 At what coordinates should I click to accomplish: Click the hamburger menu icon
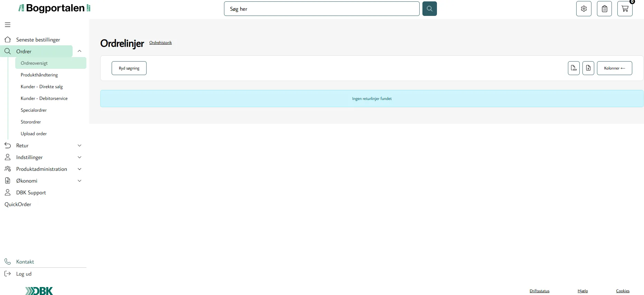8,25
